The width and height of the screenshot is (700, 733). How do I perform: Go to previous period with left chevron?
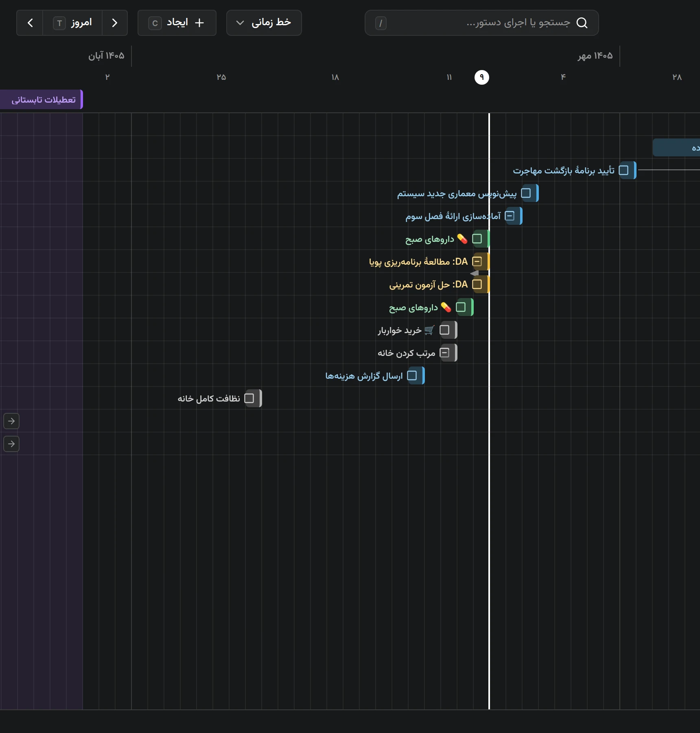pyautogui.click(x=30, y=23)
